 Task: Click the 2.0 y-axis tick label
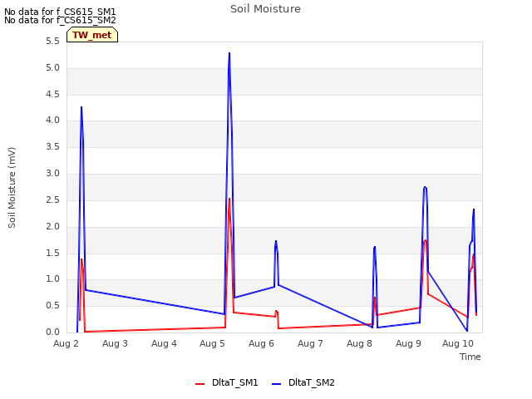[x=52, y=227]
